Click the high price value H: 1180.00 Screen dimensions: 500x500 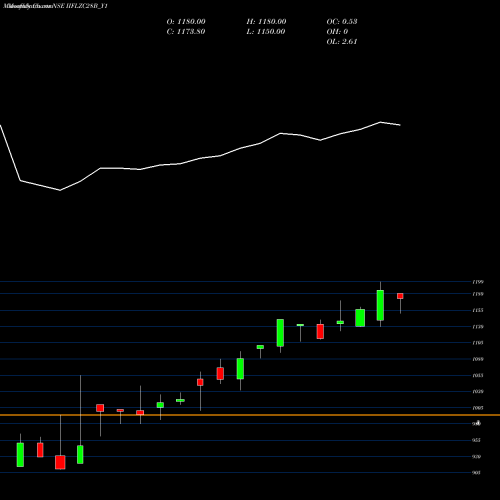266,22
